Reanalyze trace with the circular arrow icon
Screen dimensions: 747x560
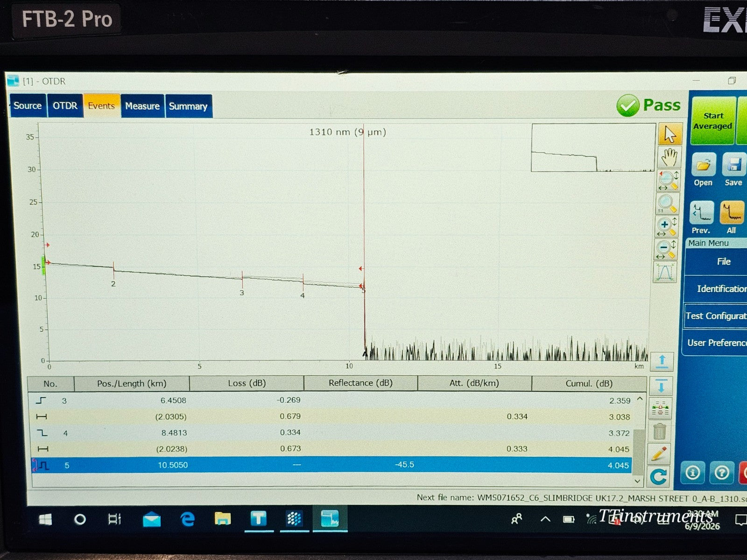(658, 476)
